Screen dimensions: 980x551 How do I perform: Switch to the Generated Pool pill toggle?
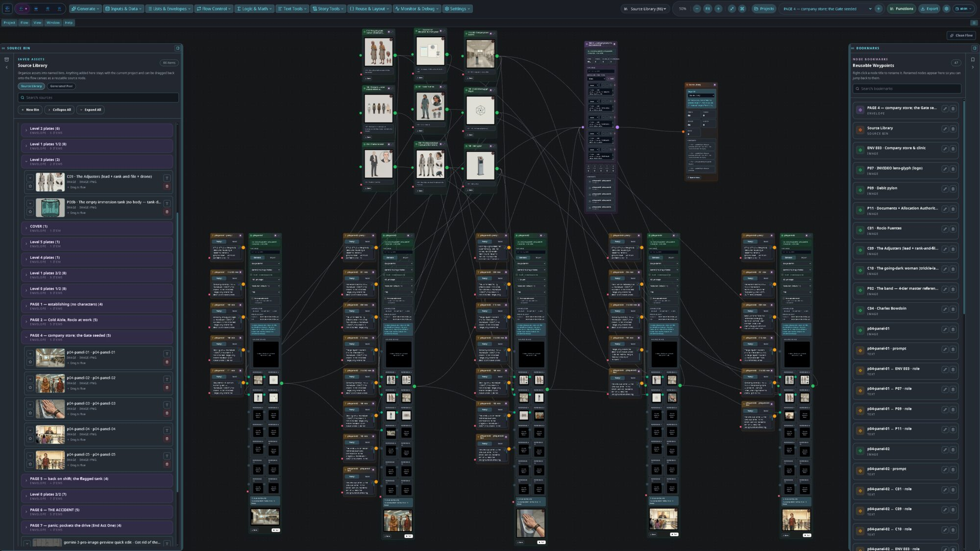(x=61, y=86)
